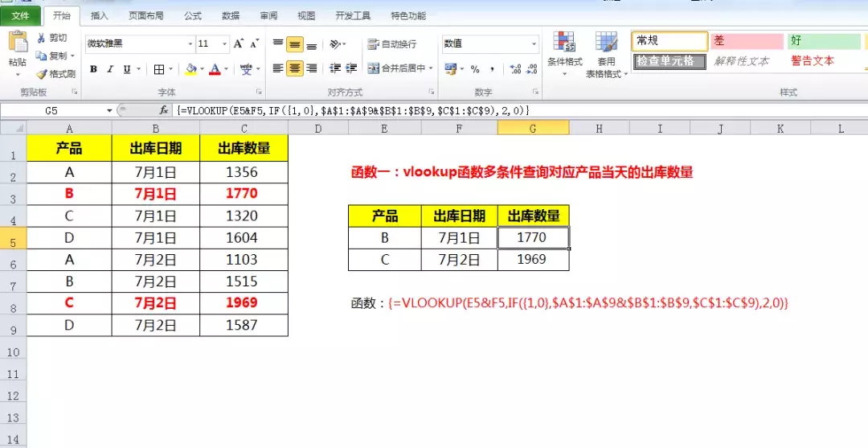Click the percent style icon
This screenshot has width=868, height=448.
(475, 69)
